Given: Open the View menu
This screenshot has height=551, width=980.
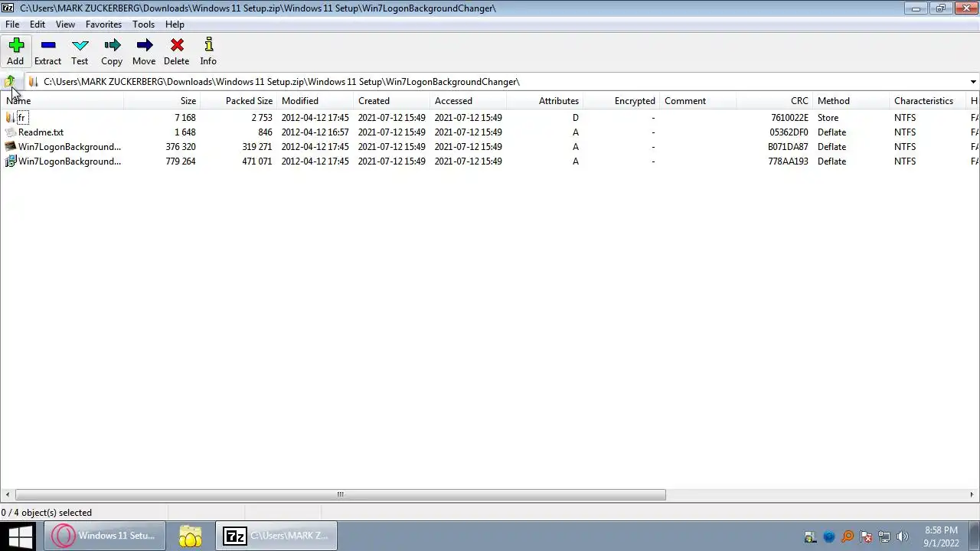Looking at the screenshot, I should tap(65, 24).
